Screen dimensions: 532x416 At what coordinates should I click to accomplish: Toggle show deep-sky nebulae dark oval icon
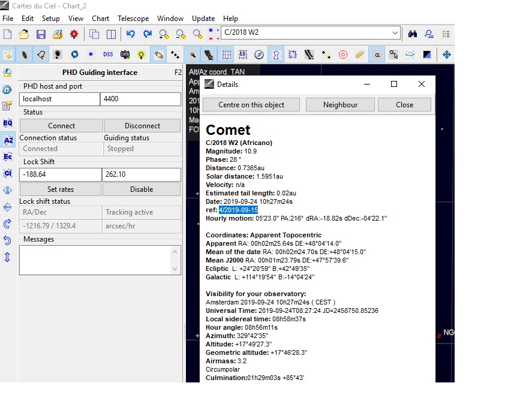(x=25, y=55)
